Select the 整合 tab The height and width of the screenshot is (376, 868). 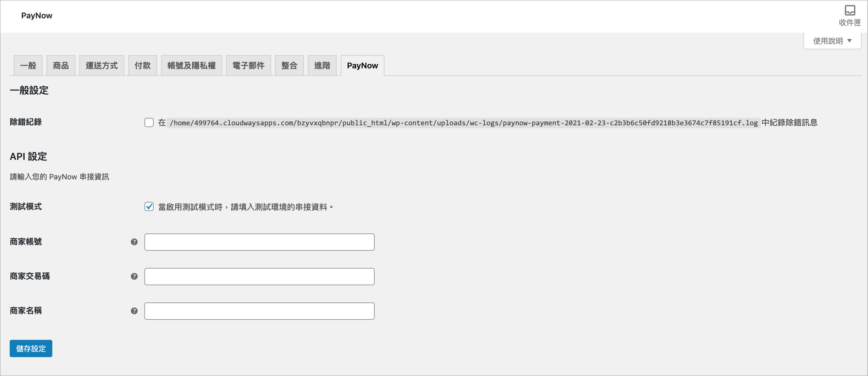[x=289, y=65]
